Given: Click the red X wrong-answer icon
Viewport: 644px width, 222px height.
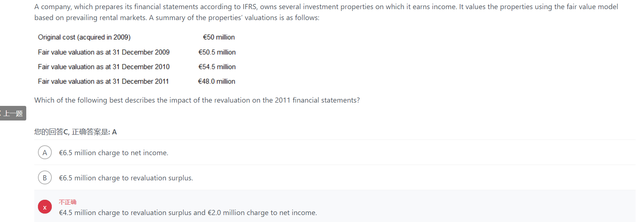Looking at the screenshot, I should pyautogui.click(x=45, y=207).
